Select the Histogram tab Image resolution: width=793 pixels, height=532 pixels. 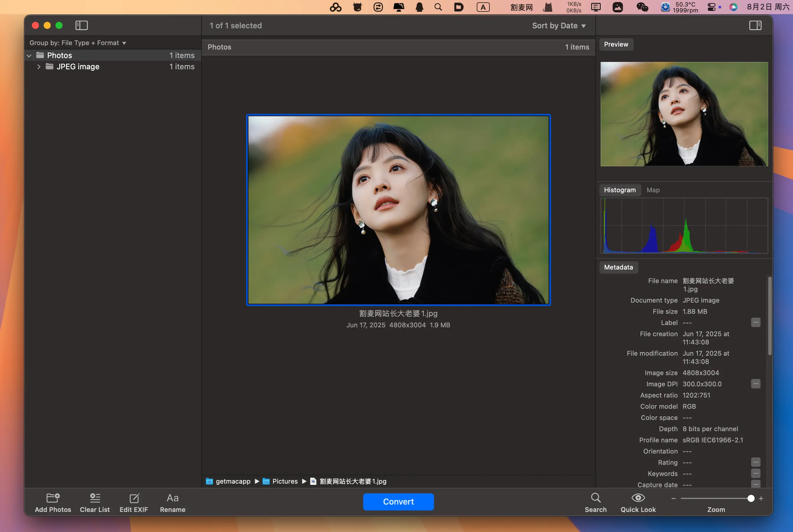(x=620, y=190)
